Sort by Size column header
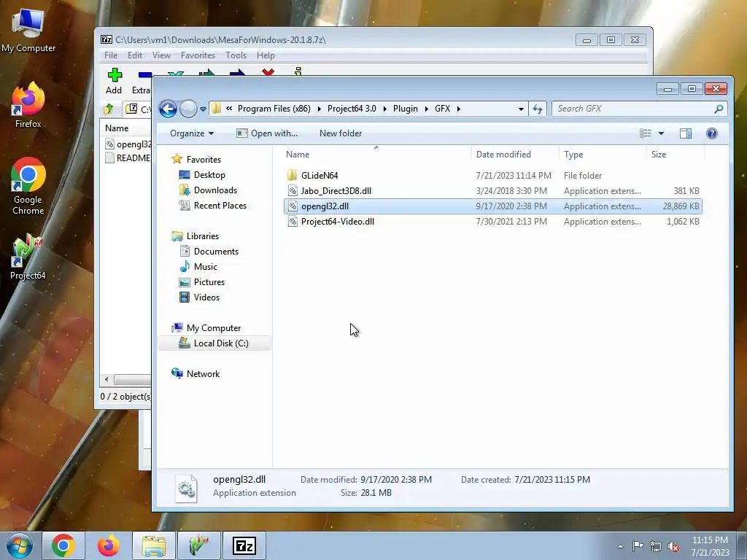This screenshot has width=747, height=560. click(676, 155)
